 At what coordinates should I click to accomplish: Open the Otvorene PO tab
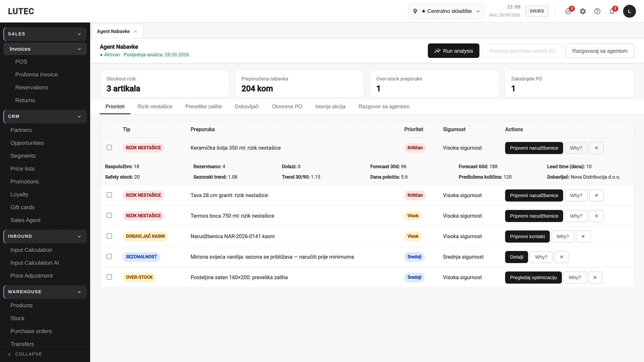tap(287, 106)
